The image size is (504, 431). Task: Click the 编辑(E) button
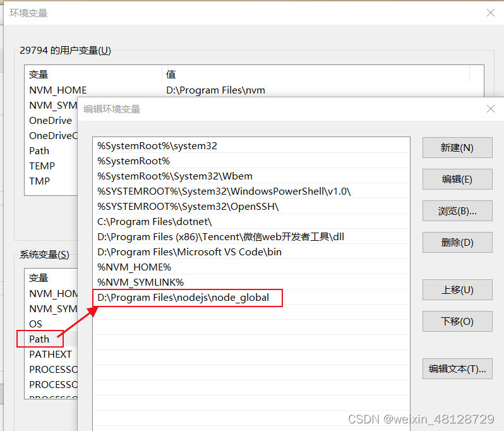(457, 179)
